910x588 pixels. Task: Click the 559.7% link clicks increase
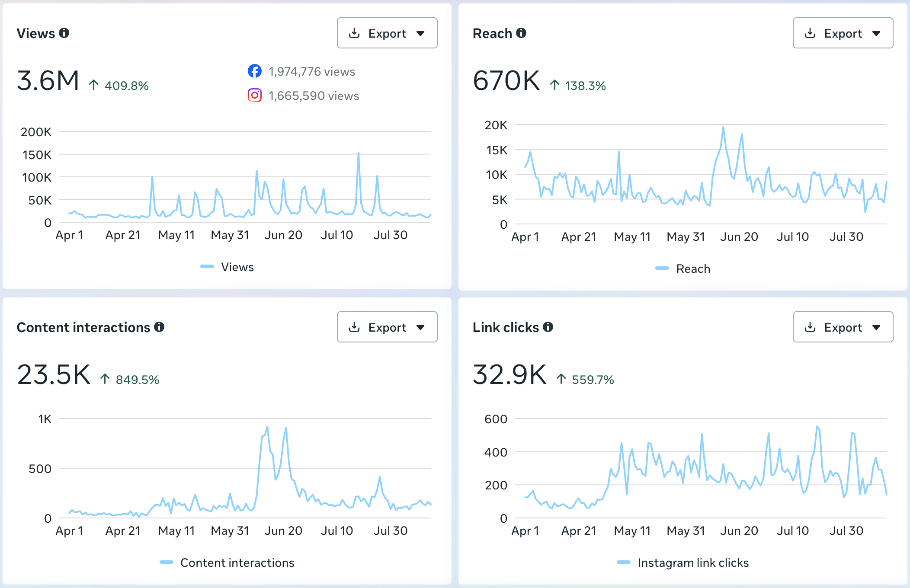585,380
